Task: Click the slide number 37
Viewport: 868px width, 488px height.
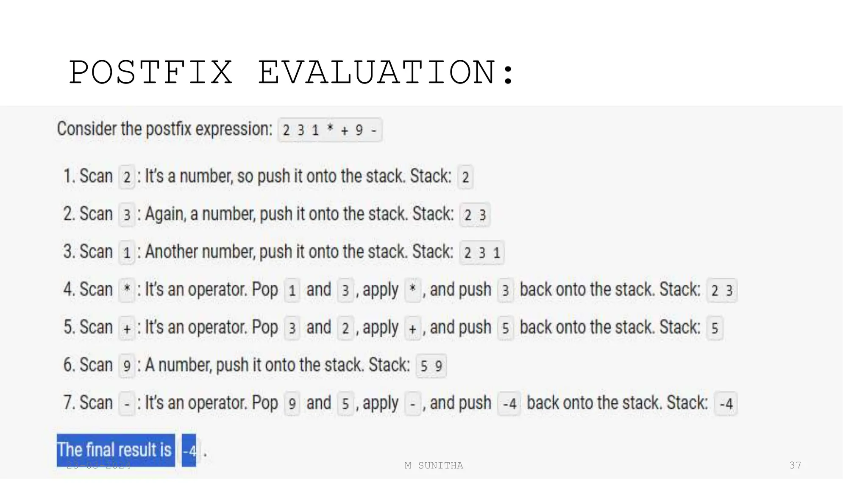Action: coord(795,465)
